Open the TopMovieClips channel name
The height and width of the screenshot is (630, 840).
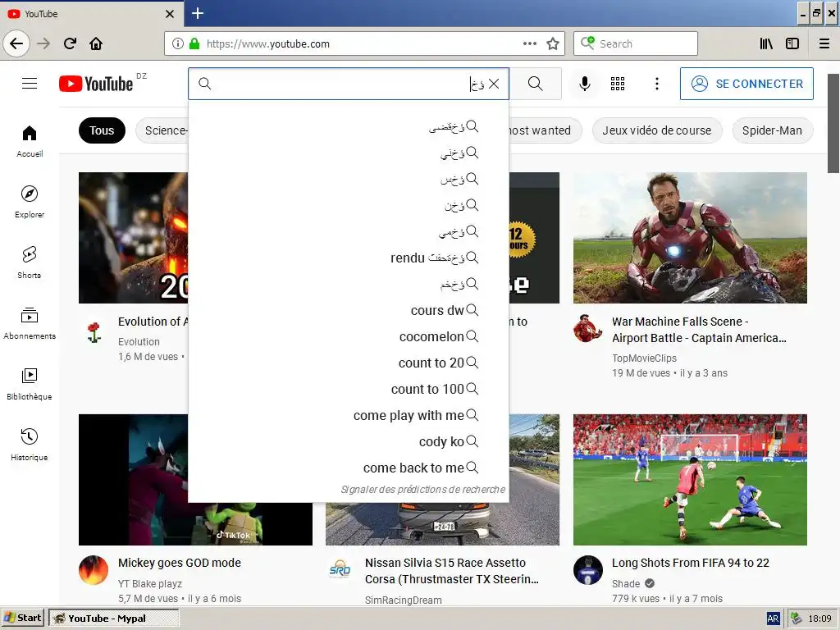[x=644, y=358]
